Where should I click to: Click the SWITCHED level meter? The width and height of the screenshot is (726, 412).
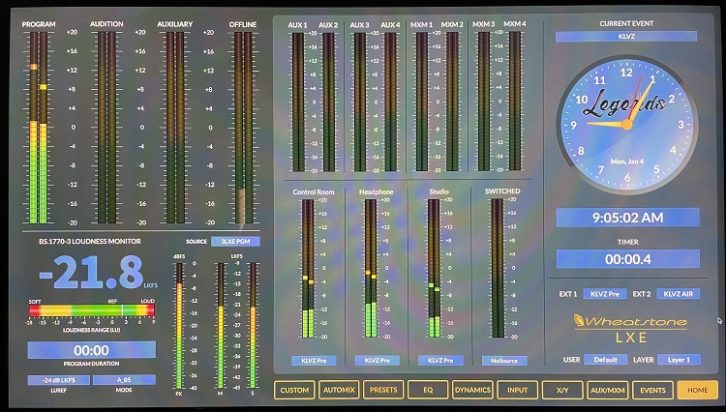[497, 268]
